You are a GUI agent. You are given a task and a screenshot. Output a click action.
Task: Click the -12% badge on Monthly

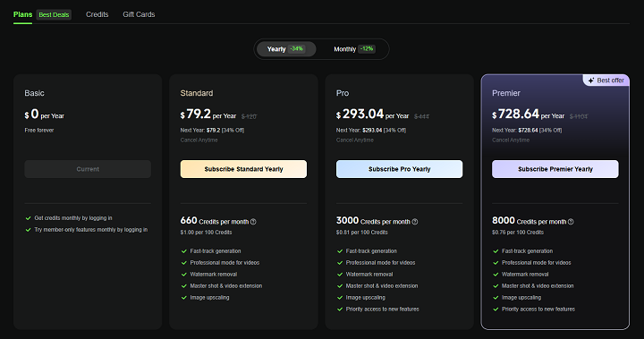point(367,49)
